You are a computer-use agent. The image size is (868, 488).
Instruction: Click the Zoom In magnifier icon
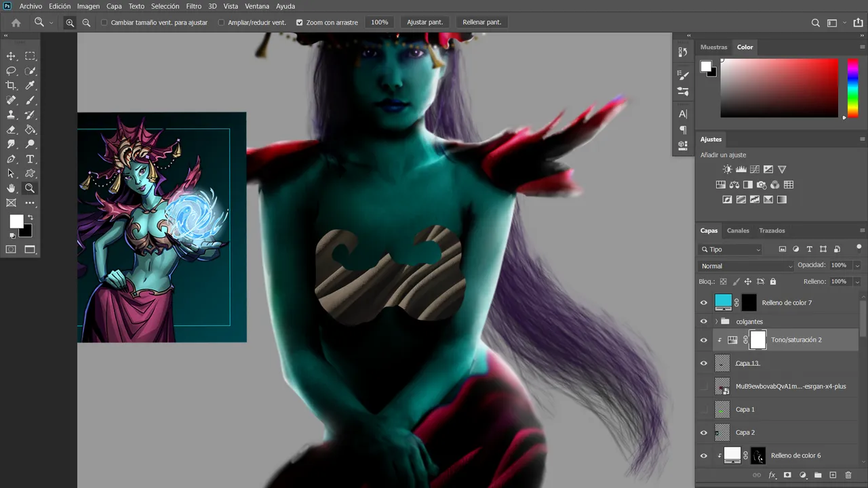pyautogui.click(x=70, y=22)
